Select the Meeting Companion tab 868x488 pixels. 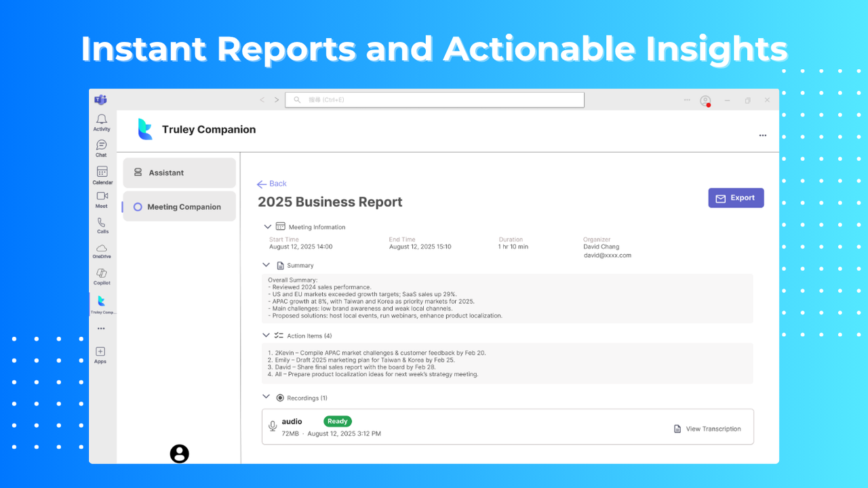(x=180, y=207)
